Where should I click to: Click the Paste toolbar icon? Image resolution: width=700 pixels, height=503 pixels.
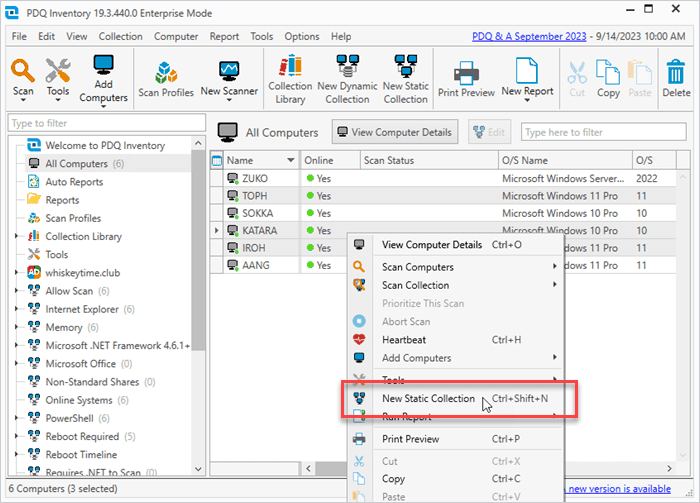[x=639, y=72]
